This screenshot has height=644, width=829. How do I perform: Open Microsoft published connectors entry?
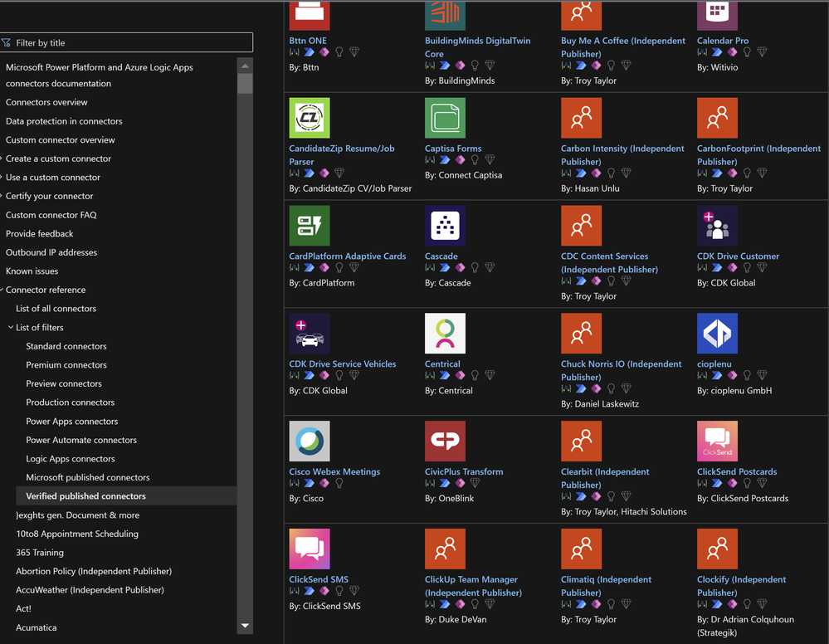click(x=88, y=477)
